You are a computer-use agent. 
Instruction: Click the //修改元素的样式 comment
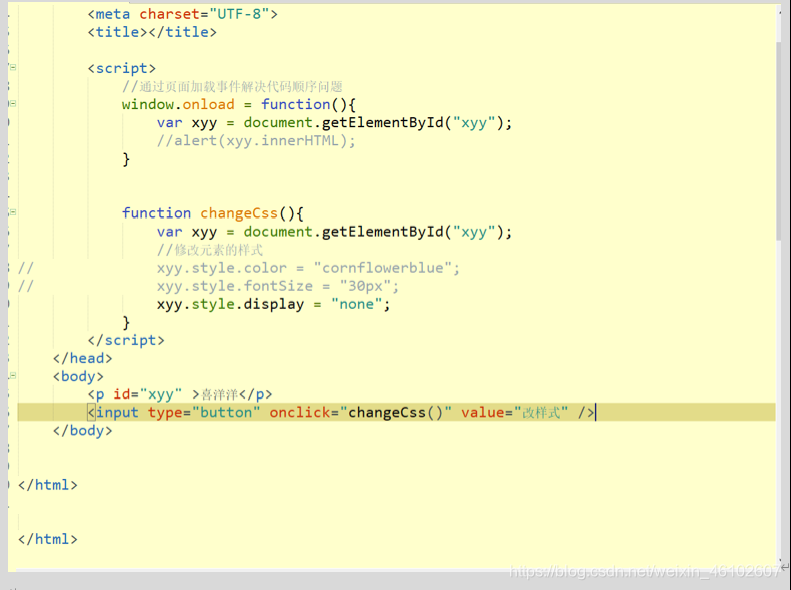(x=210, y=250)
